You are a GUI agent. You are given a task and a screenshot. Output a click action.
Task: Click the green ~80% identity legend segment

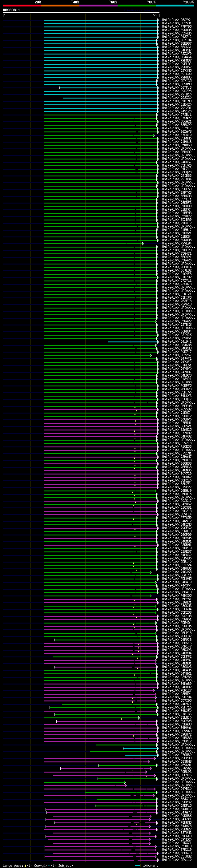tap(137, 6)
